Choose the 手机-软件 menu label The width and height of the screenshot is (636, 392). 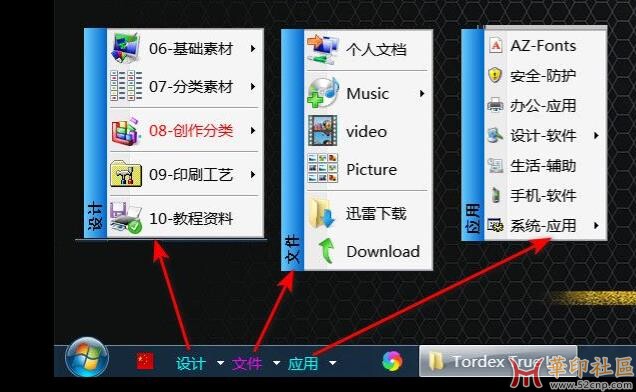[543, 196]
